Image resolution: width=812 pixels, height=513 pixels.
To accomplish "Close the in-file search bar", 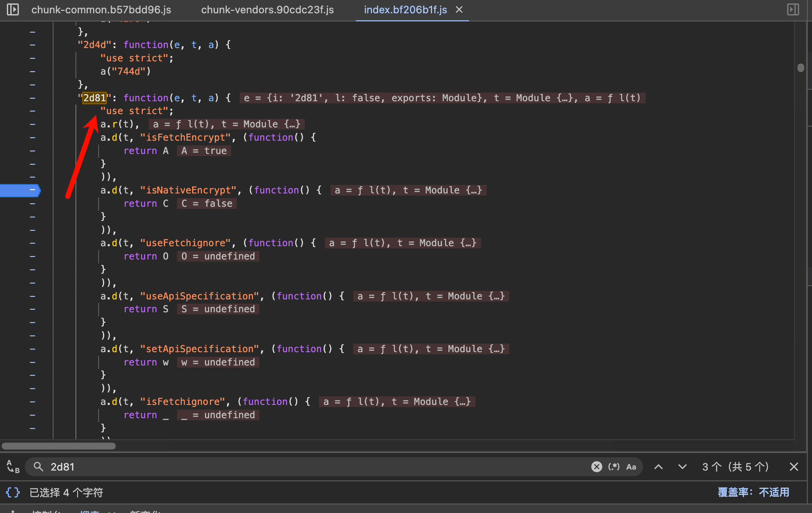I will pyautogui.click(x=794, y=467).
